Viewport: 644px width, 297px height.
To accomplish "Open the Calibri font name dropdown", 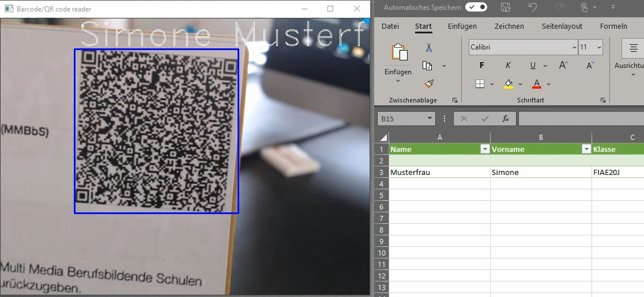I will click(x=574, y=48).
